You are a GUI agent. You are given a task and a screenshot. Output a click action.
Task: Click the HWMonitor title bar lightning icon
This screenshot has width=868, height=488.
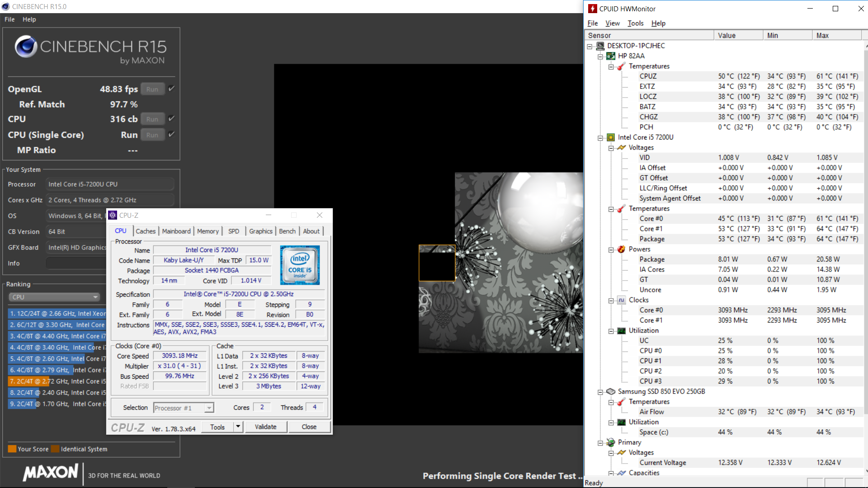pyautogui.click(x=592, y=9)
